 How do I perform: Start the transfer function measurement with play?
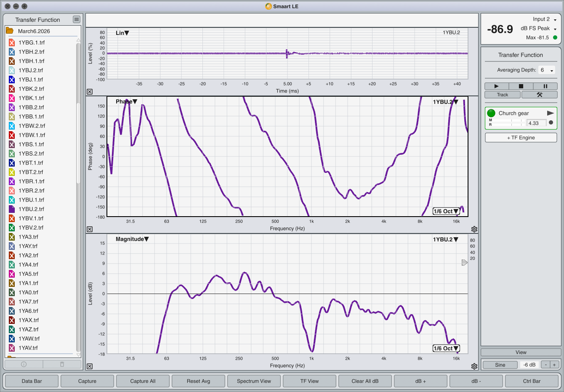coord(496,86)
